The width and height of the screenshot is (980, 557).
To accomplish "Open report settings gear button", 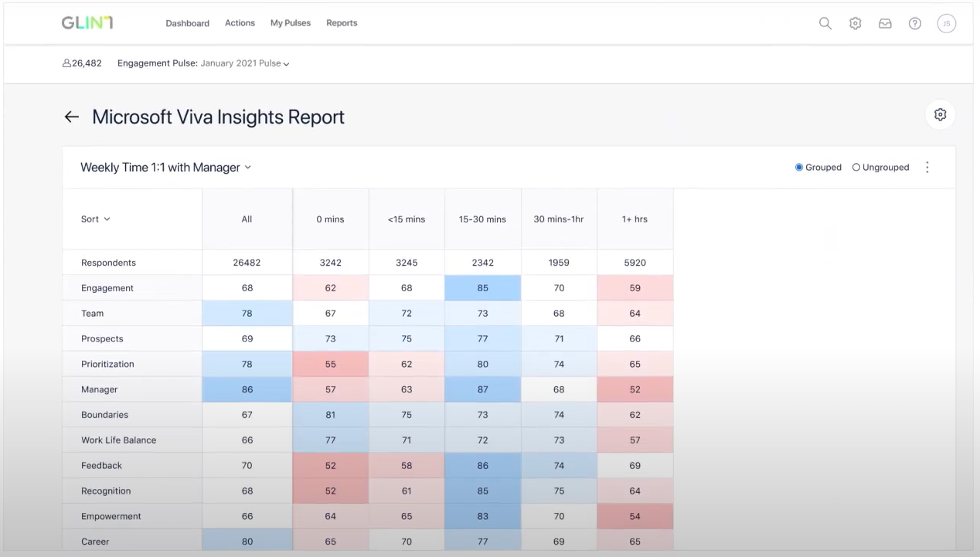I will coord(940,114).
